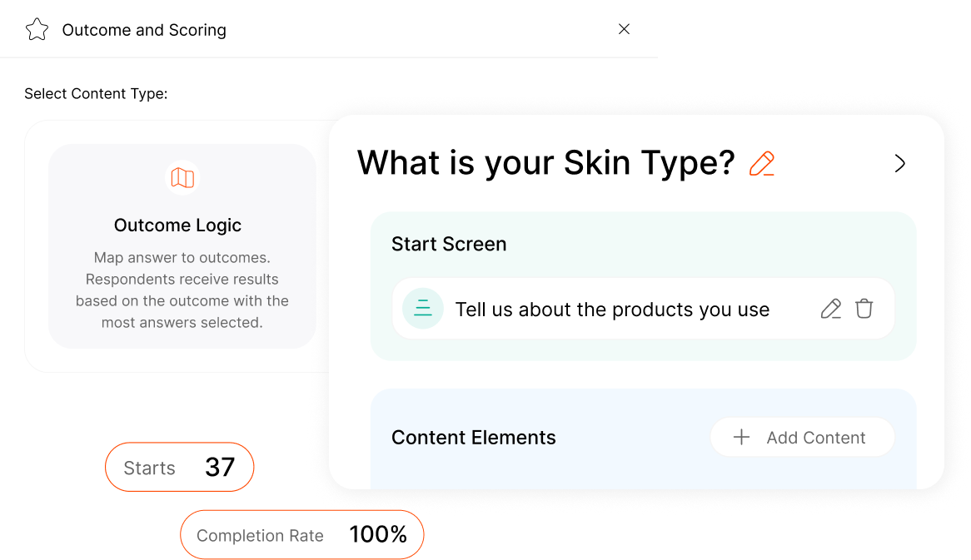
Task: Click the Outcome Logic description text
Action: [x=182, y=290]
